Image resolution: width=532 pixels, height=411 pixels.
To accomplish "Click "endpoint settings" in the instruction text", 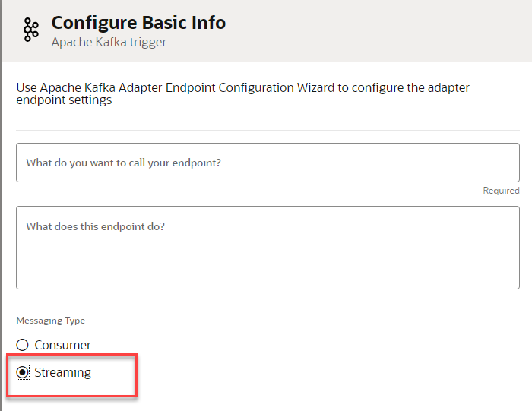I will (65, 100).
